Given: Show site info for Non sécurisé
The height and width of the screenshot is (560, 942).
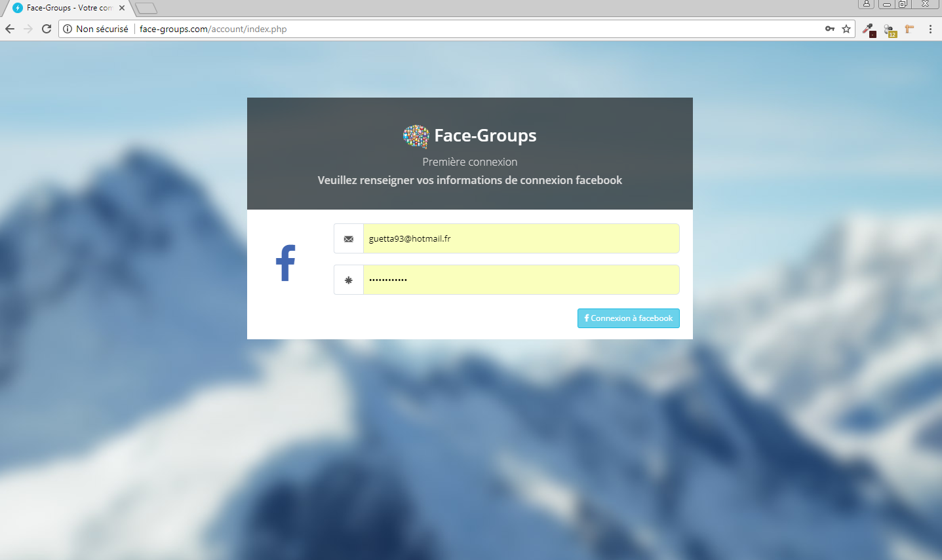Looking at the screenshot, I should (68, 29).
